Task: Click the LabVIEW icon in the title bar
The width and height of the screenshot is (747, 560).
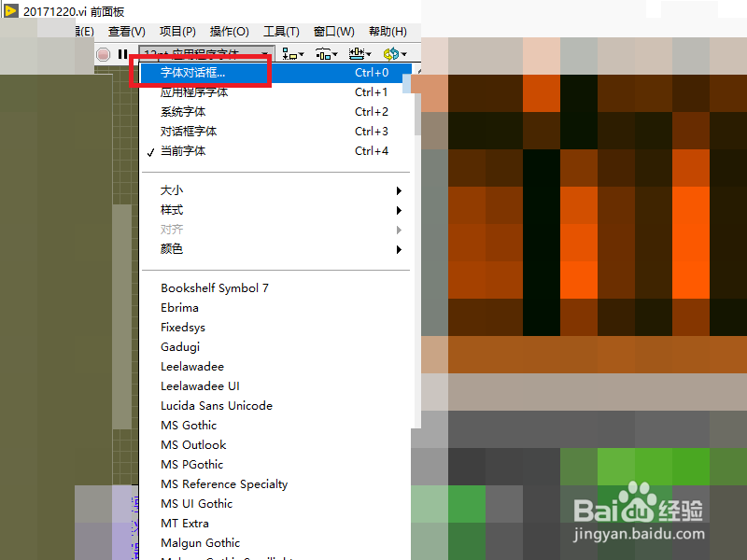Action: pos(11,11)
